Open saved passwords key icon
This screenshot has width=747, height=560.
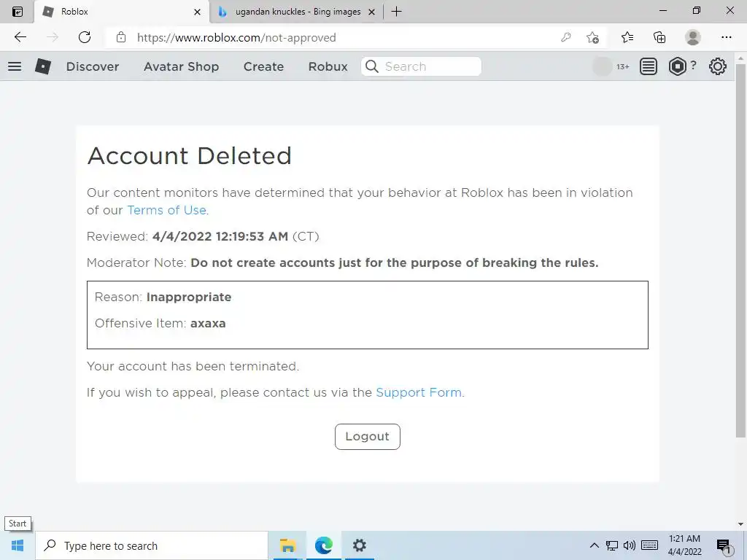click(x=565, y=37)
